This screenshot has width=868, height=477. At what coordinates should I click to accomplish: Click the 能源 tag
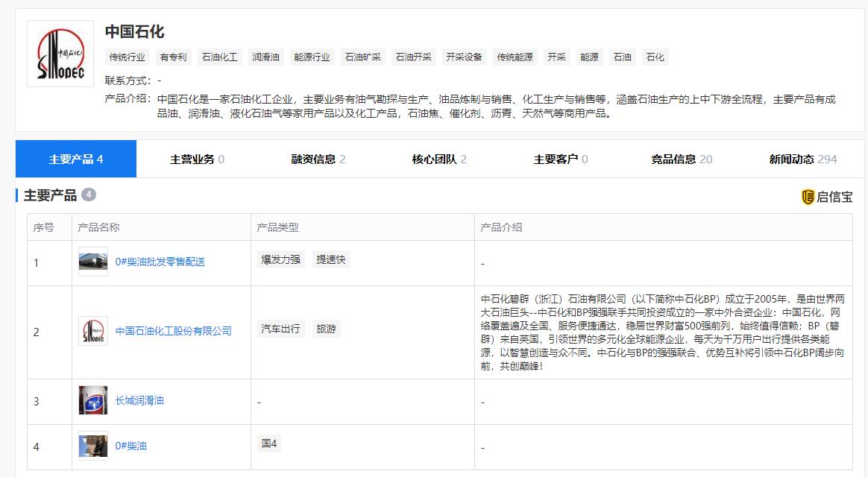pos(589,57)
